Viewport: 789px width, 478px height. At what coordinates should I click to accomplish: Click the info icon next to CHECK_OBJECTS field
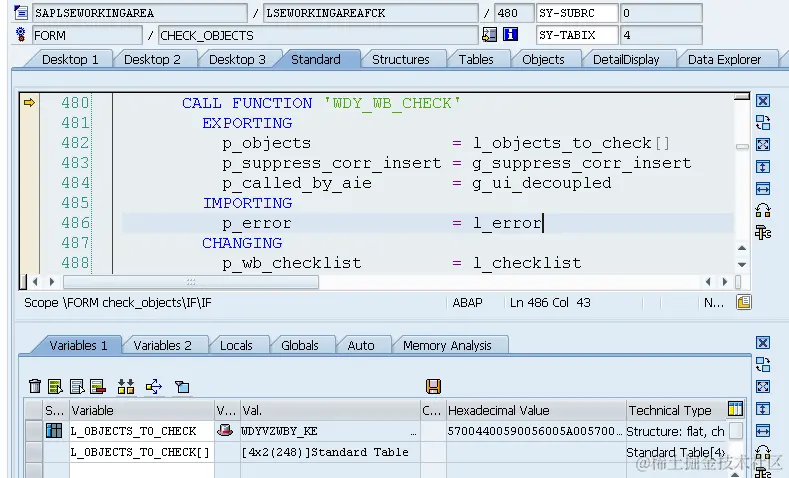pos(510,34)
